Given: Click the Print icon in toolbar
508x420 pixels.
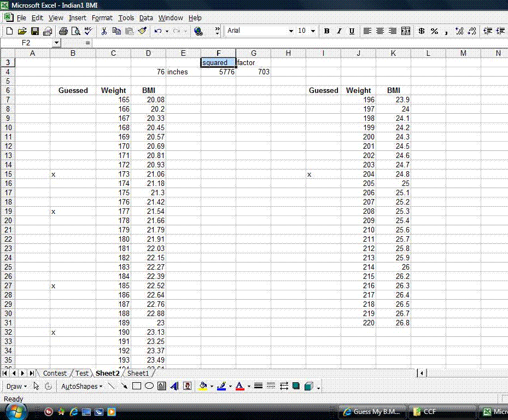Looking at the screenshot, I should 63,31.
